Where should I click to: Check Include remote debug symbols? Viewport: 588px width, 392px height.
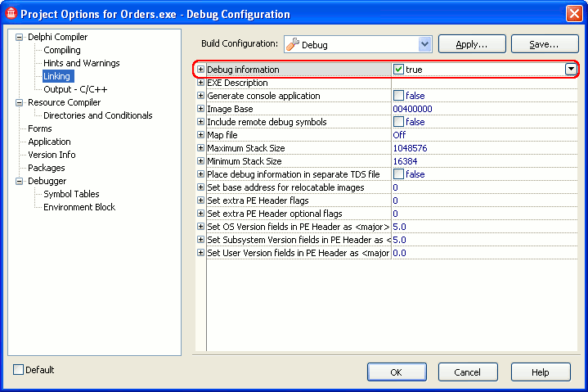(398, 122)
